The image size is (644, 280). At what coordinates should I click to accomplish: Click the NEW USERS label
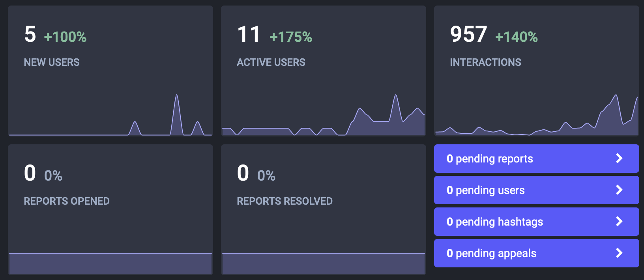(52, 62)
